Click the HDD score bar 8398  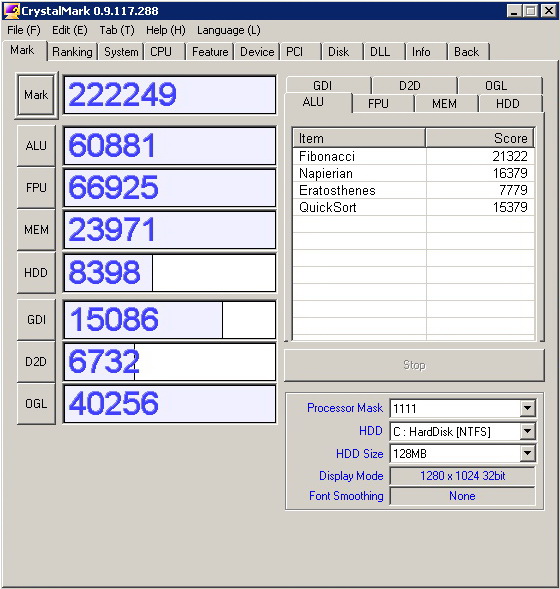tap(170, 273)
